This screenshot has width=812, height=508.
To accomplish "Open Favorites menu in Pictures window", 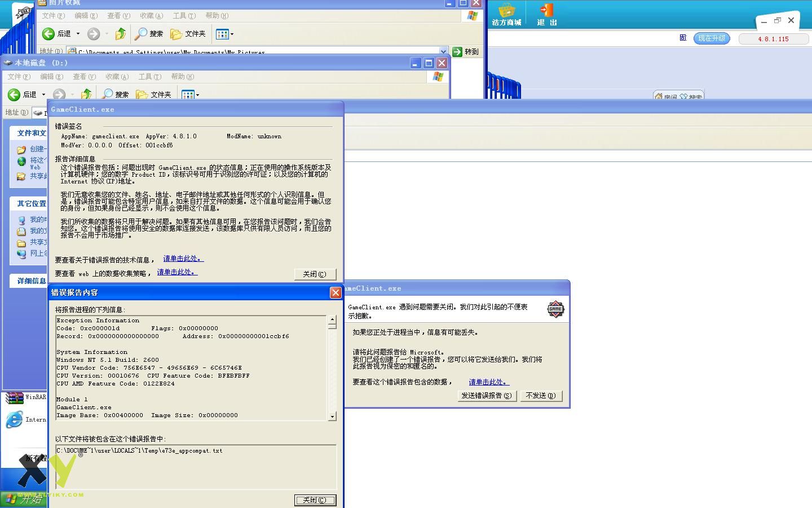I will coord(151,16).
